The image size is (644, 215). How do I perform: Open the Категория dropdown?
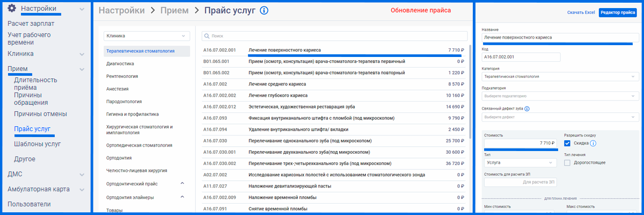pos(560,76)
